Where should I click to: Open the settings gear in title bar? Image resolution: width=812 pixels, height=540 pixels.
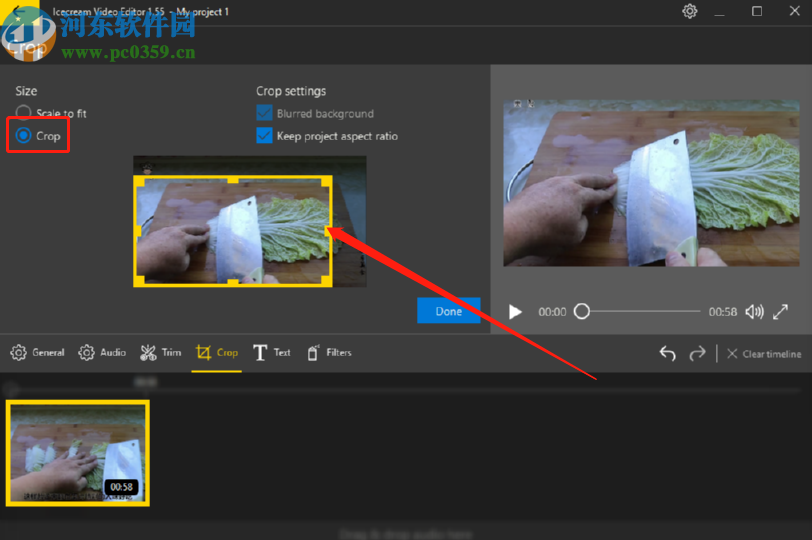689,11
